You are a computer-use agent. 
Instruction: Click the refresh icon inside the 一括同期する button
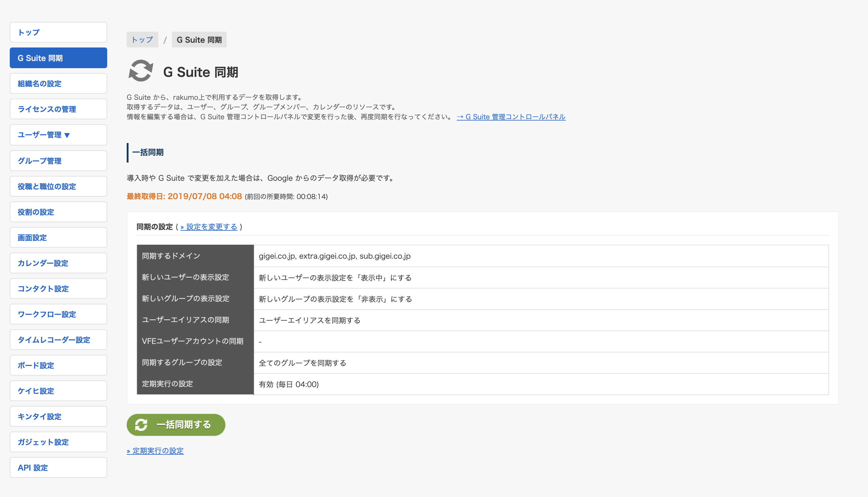coord(141,425)
